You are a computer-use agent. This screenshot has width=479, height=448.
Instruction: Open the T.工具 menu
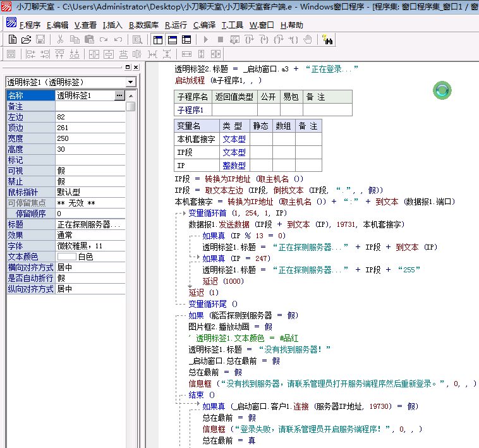232,25
